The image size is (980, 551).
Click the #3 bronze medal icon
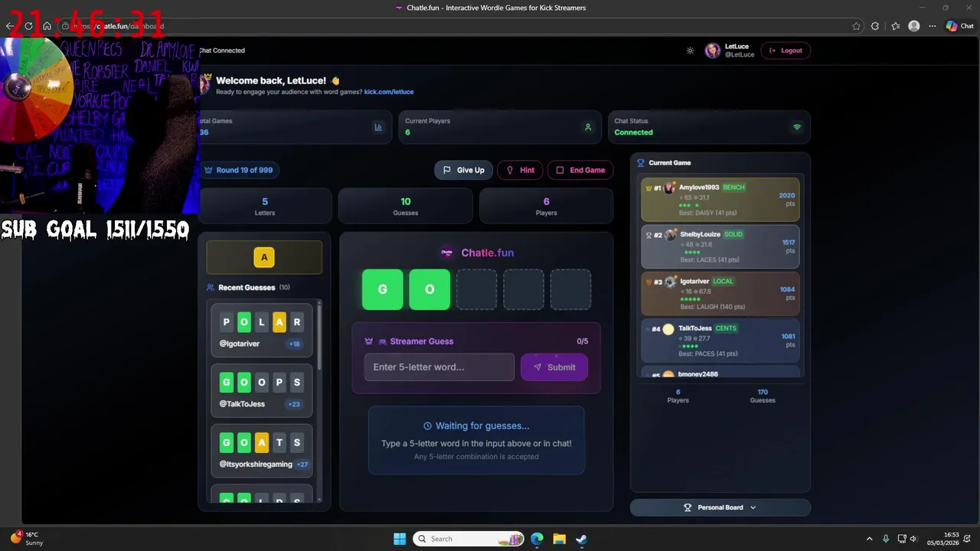[649, 282]
